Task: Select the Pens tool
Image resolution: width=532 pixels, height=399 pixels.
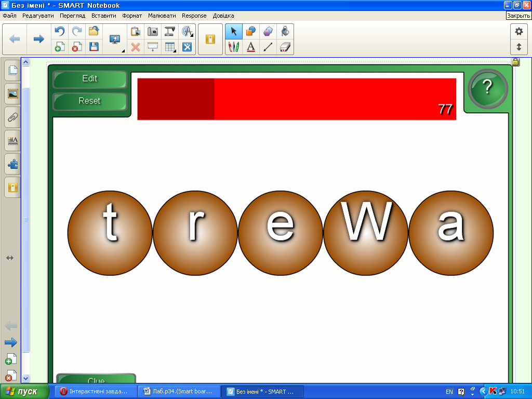Action: (x=234, y=47)
